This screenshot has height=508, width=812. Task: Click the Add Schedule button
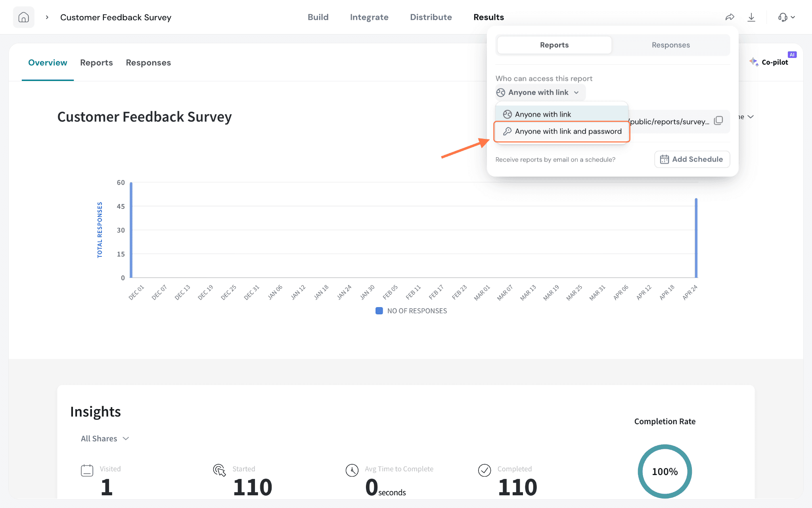click(692, 159)
